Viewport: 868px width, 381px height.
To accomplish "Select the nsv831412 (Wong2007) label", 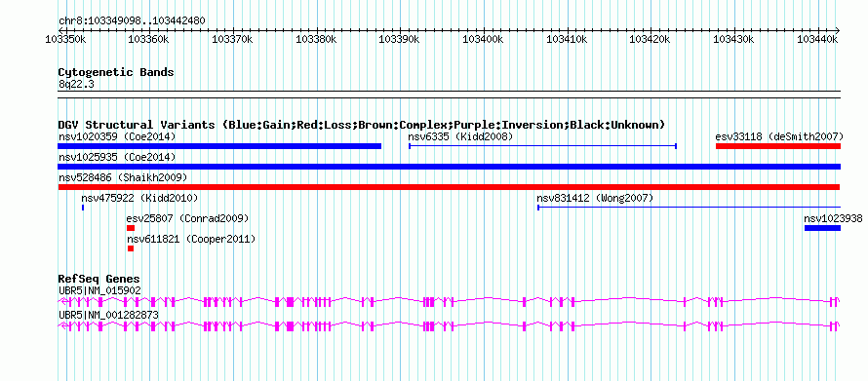I will click(595, 198).
